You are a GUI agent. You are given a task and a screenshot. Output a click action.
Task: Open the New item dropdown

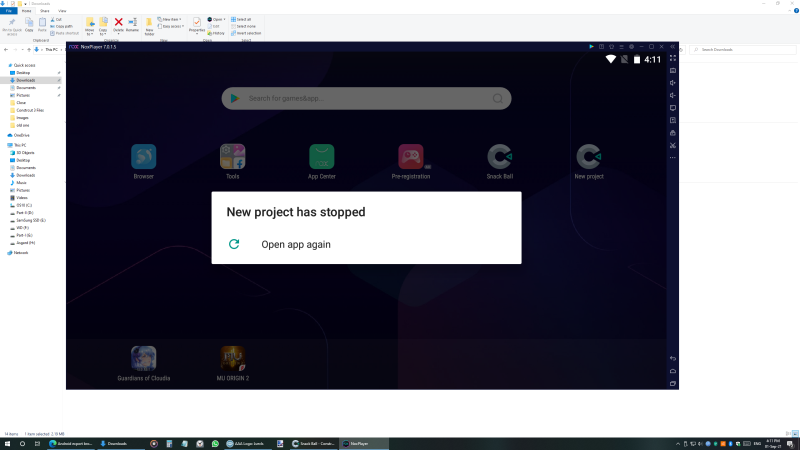pos(170,19)
